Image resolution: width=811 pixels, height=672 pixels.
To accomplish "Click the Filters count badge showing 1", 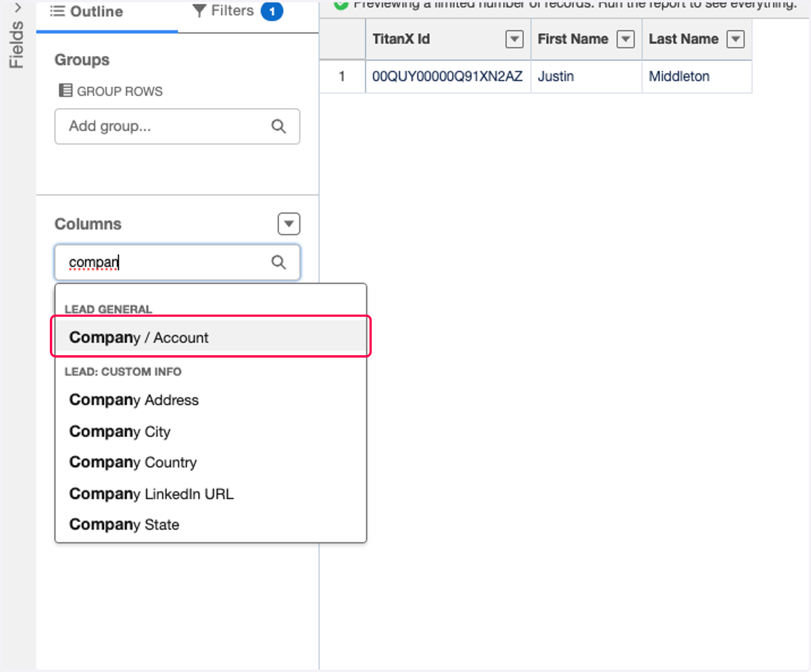I will (x=272, y=11).
